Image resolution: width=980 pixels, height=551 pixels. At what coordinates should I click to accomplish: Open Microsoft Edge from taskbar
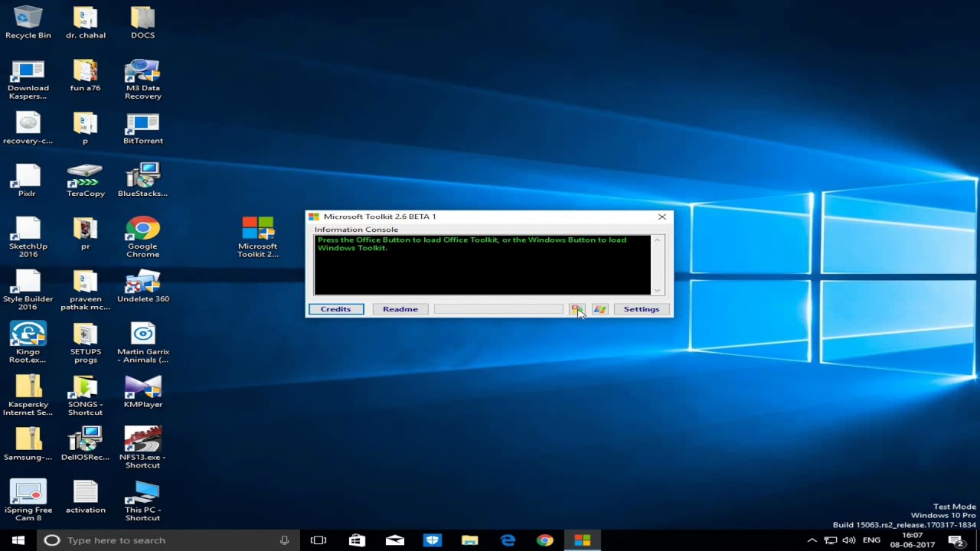[508, 540]
